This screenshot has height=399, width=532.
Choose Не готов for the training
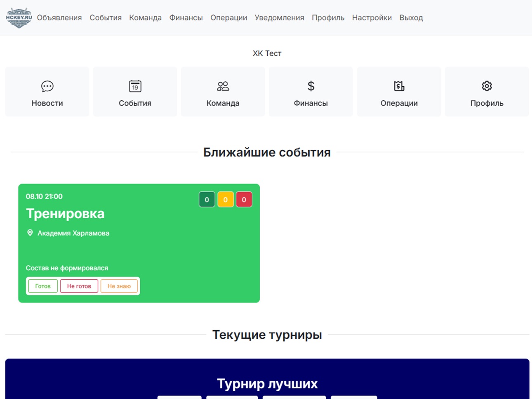pos(79,286)
